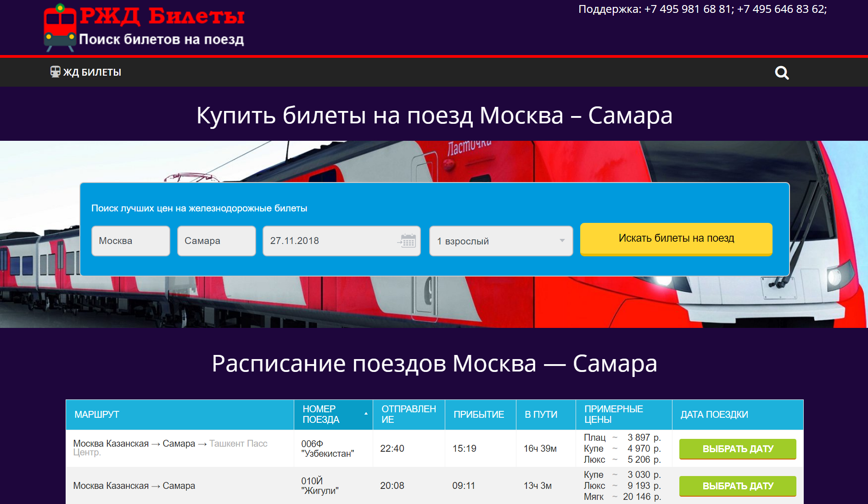This screenshot has height=504, width=868.
Task: Sort table by МАРШРУТ column
Action: 179,415
